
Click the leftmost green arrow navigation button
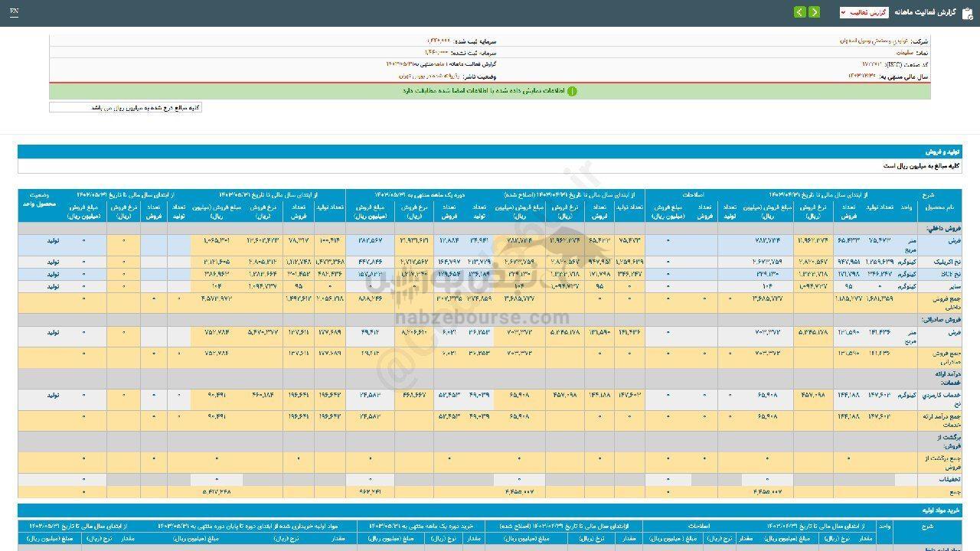(x=799, y=12)
